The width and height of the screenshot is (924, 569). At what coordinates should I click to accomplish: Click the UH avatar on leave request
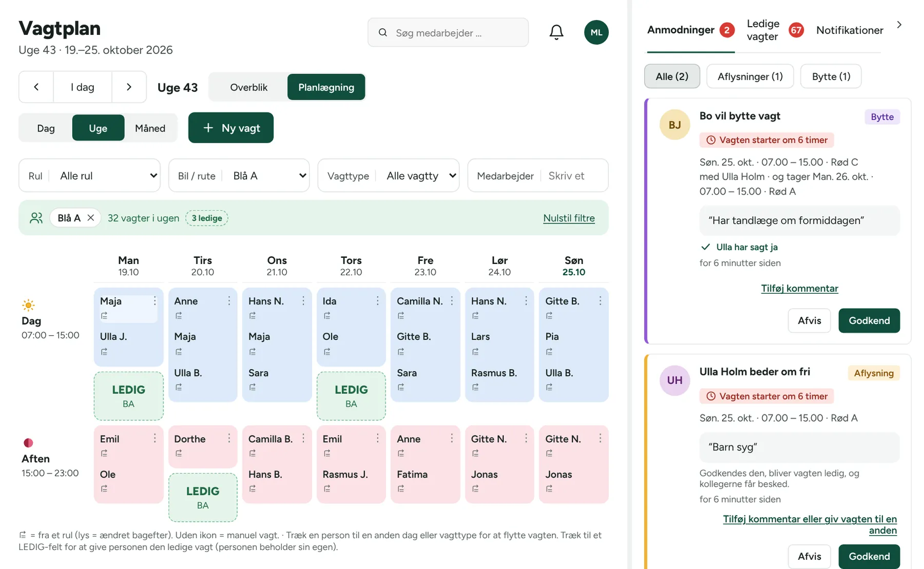pyautogui.click(x=675, y=380)
